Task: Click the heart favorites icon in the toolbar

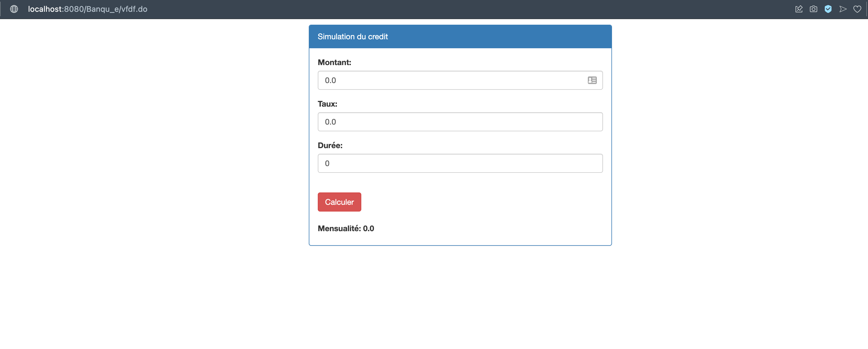Action: tap(857, 9)
